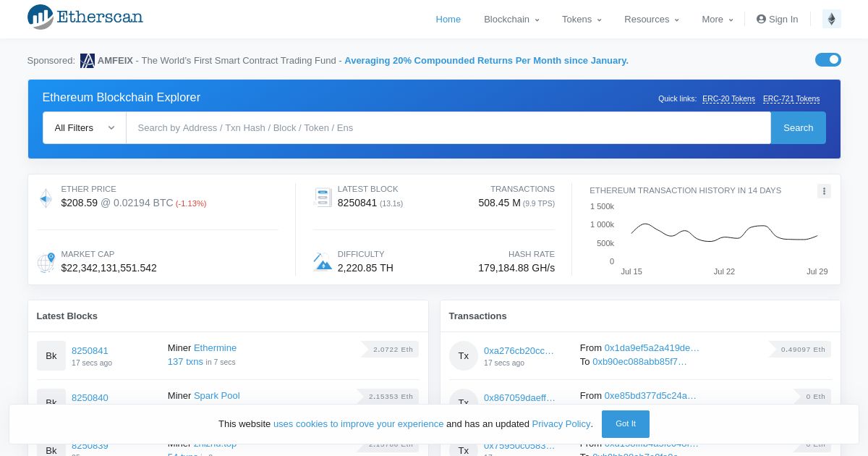Image resolution: width=868 pixels, height=456 pixels.
Task: Open the Privacy Policy link
Action: coord(561,424)
